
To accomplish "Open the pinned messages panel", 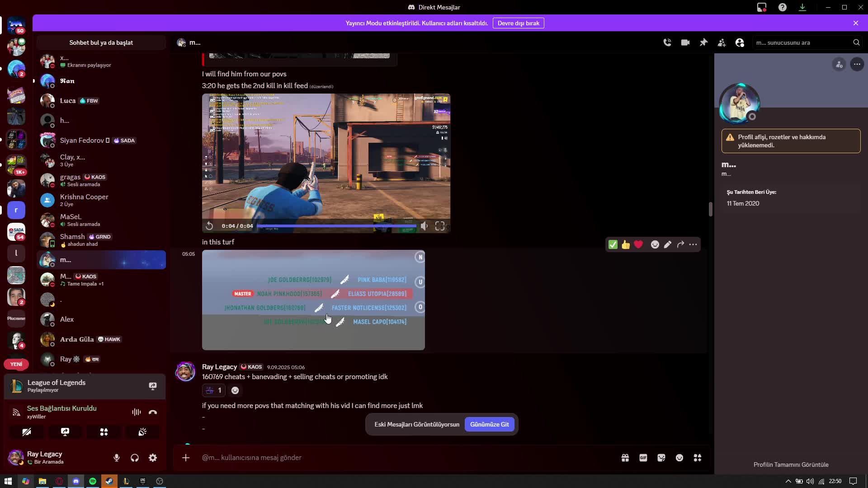I will [x=704, y=42].
